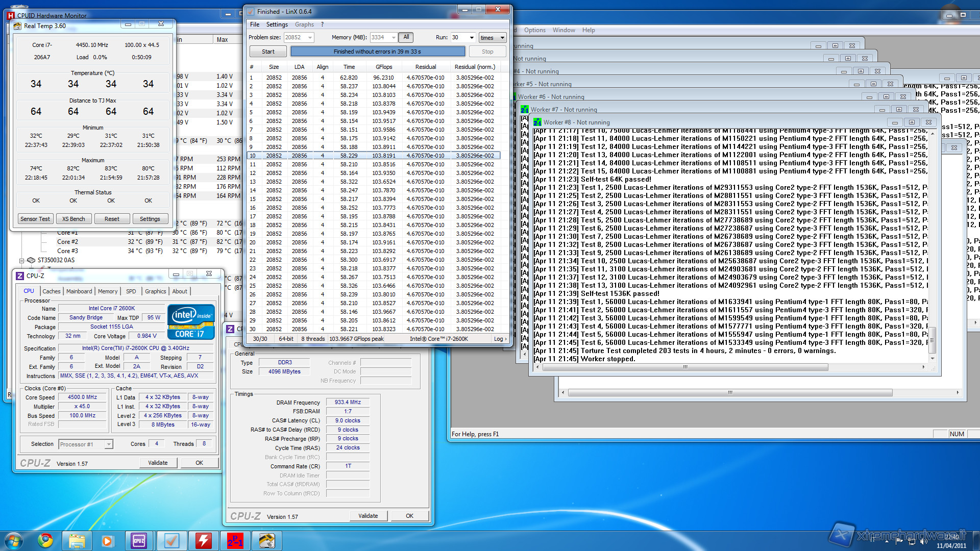Collapse the ST350032 0AS tree node
This screenshot has width=980, height=551.
click(22, 260)
